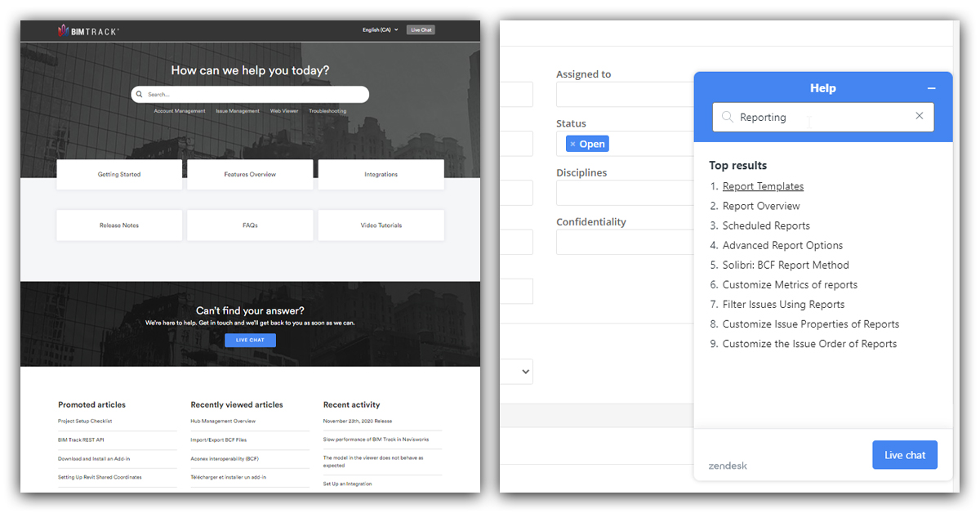The width and height of the screenshot is (980, 513).
Task: Open Import/Export BCF Files article
Action: tap(218, 439)
